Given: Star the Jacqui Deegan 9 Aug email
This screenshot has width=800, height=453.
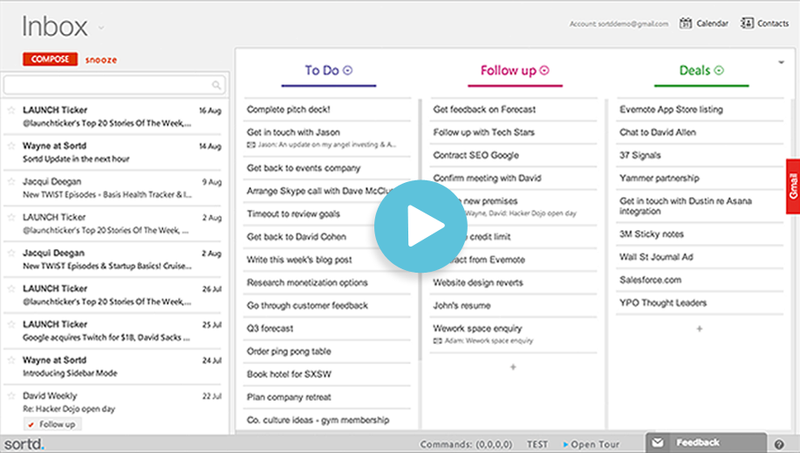Looking at the screenshot, I should tap(11, 182).
